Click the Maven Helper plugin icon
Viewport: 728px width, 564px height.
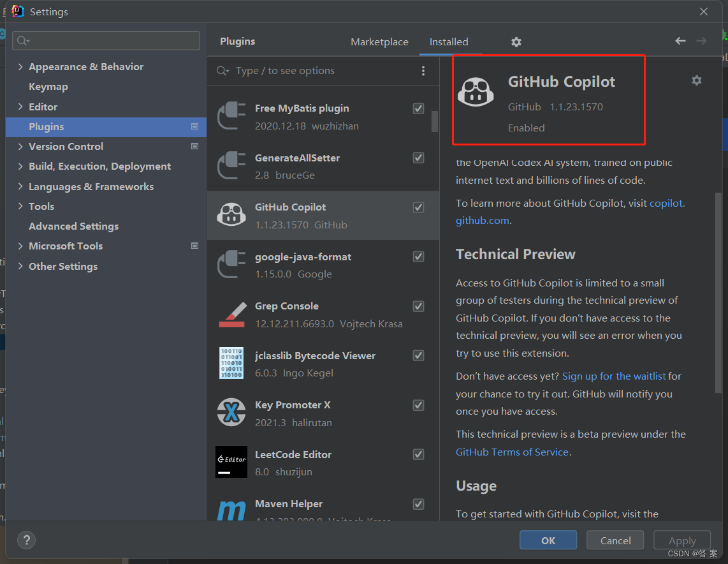tap(231, 510)
